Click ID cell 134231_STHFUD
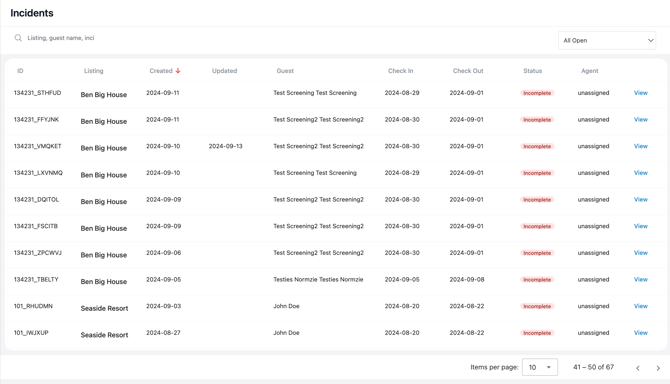670x384 pixels. (37, 93)
